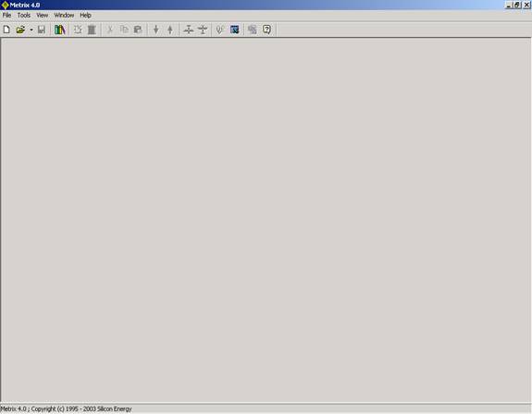
Task: Click the up arrow toolbar icon
Action: pos(170,30)
